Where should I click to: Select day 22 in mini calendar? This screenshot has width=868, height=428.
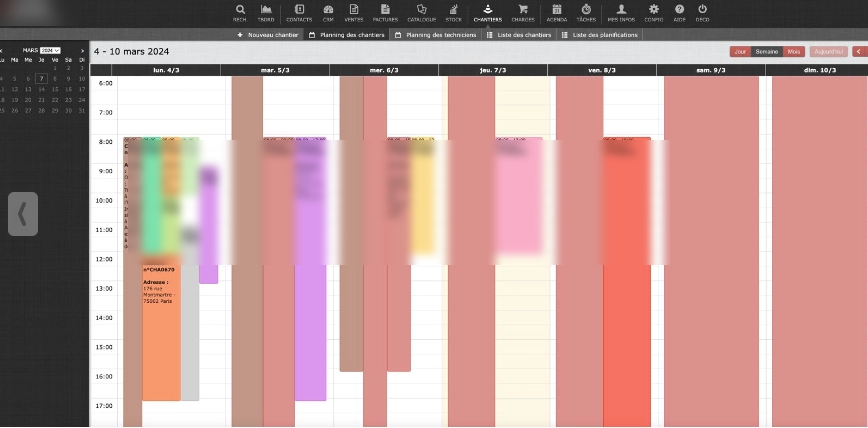click(55, 100)
